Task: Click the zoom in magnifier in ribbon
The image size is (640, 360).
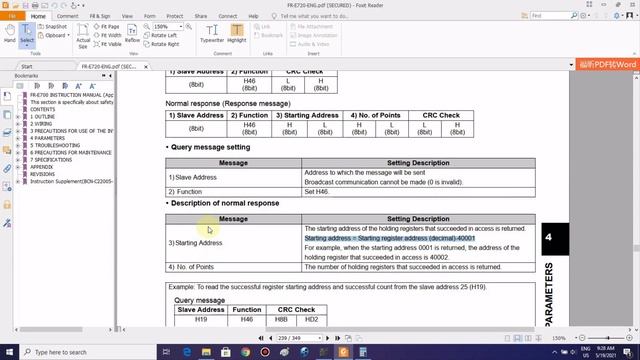Action: pyautogui.click(x=189, y=27)
